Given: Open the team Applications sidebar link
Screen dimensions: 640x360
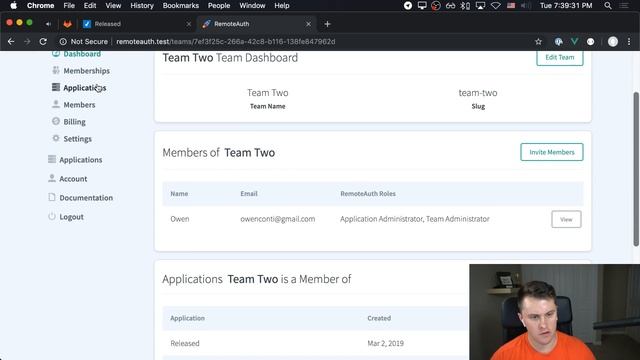Looking at the screenshot, I should click(x=84, y=88).
